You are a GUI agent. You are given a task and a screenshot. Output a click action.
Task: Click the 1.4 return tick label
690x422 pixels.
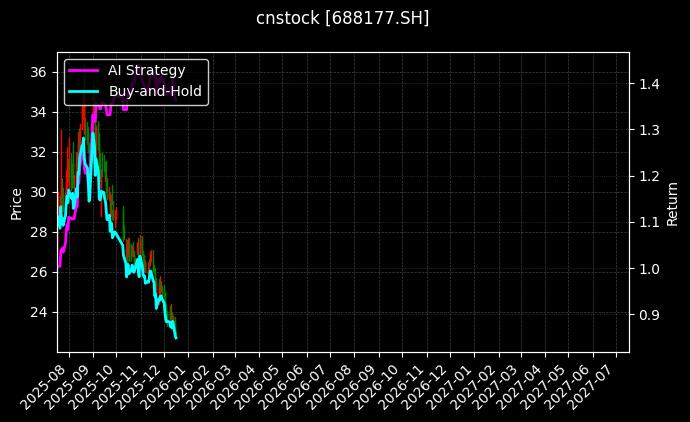pyautogui.click(x=649, y=84)
